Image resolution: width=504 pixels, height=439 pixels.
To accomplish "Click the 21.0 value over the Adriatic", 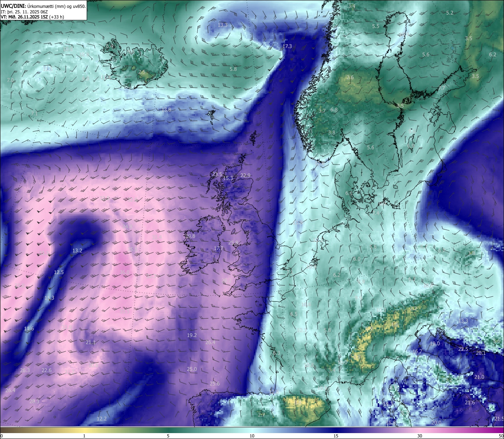I will [479, 377].
